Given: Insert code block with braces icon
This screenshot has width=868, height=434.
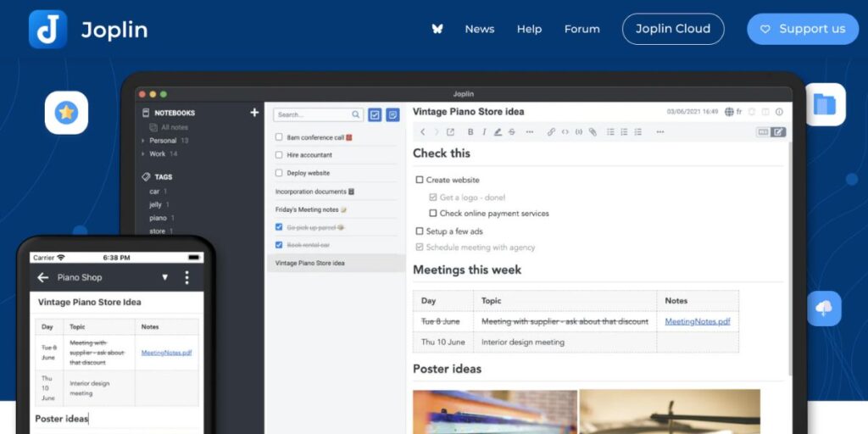Looking at the screenshot, I should coord(578,131).
